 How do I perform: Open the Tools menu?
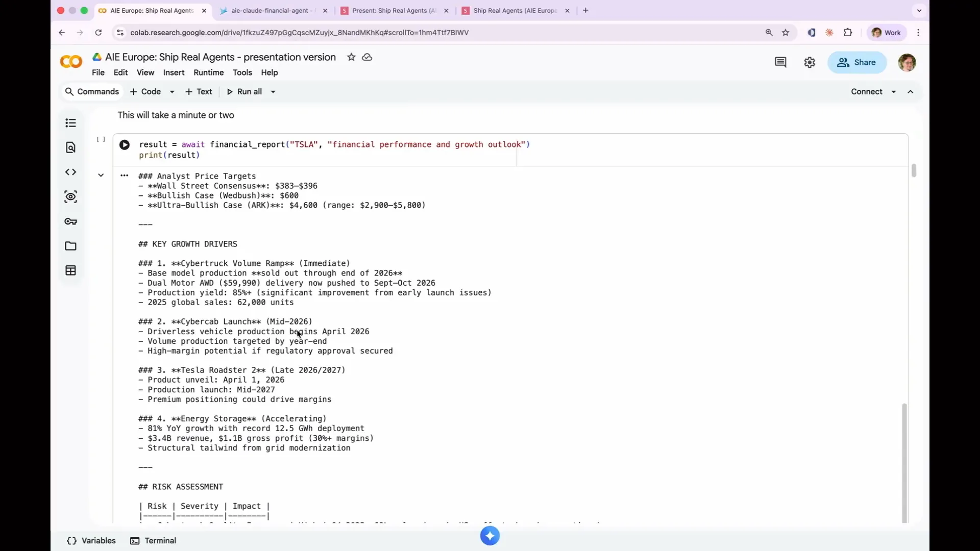[242, 72]
